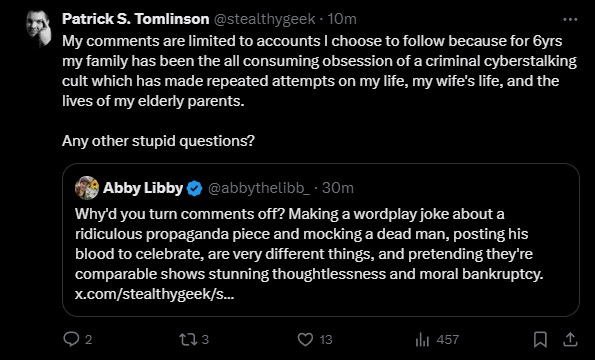Click the like count number 13
The image size is (595, 360).
326,339
